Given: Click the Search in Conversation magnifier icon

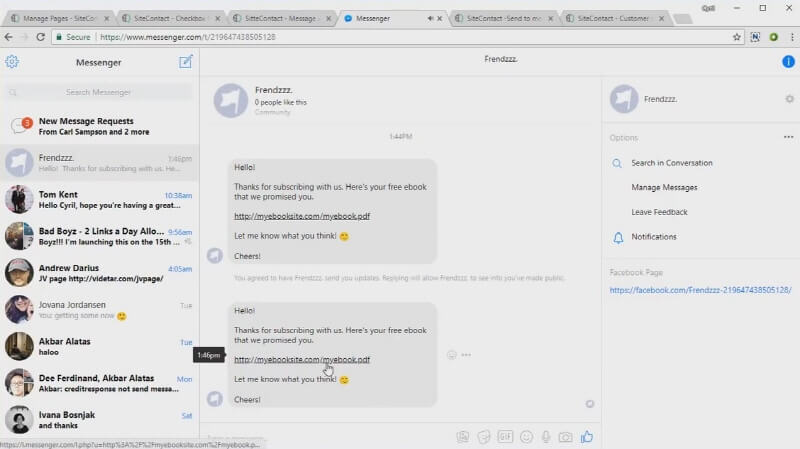Looking at the screenshot, I should click(617, 163).
